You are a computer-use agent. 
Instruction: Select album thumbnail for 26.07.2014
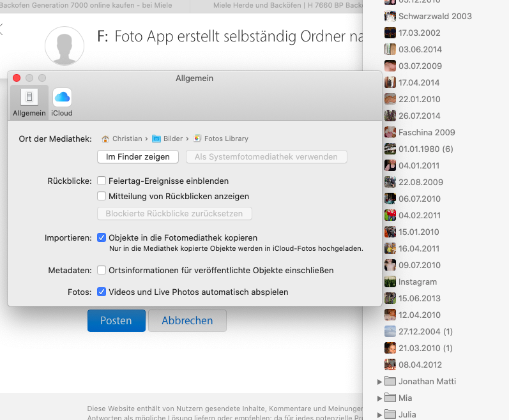pyautogui.click(x=390, y=116)
